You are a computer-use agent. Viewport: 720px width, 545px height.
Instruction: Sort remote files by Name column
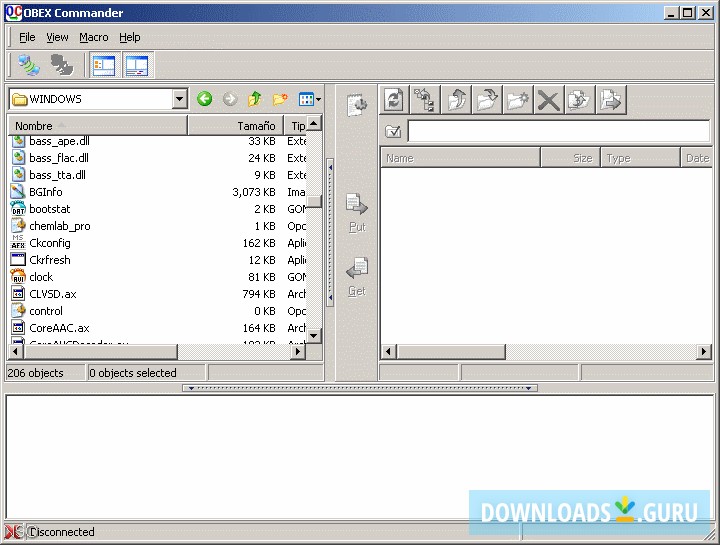click(x=460, y=158)
